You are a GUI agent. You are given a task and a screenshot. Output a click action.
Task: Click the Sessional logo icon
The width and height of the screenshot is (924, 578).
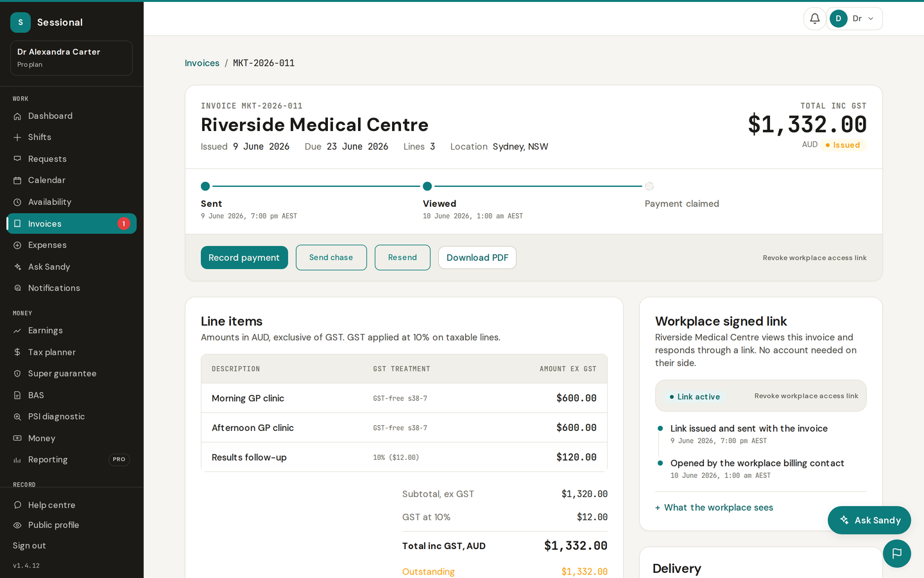point(21,22)
